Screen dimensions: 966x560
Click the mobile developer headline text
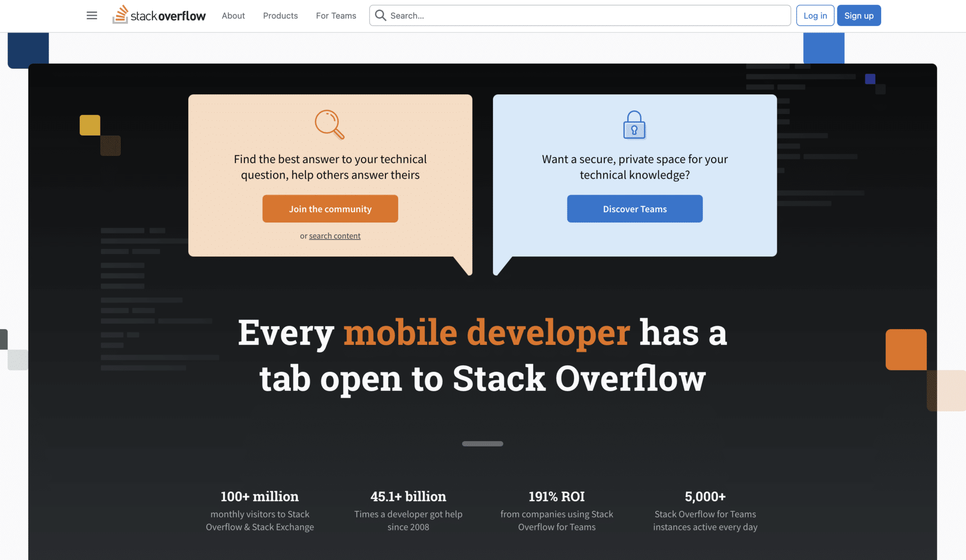(x=486, y=332)
